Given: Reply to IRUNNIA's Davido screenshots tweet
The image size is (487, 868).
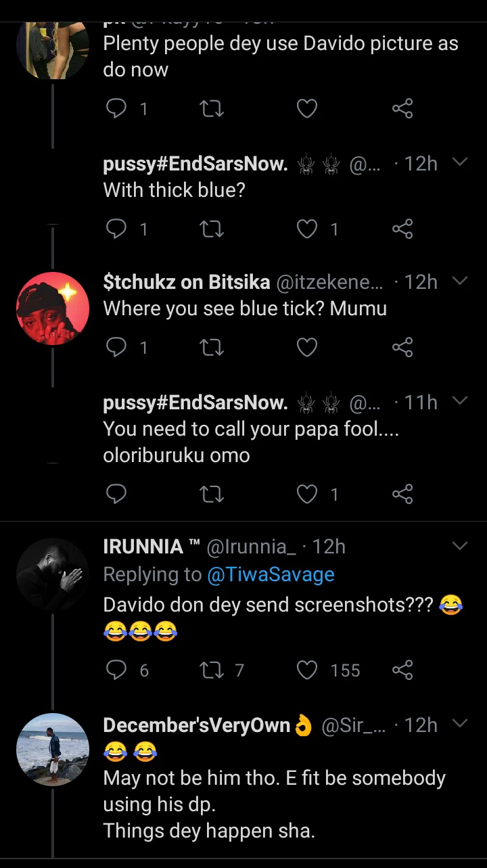Looking at the screenshot, I should (x=117, y=670).
